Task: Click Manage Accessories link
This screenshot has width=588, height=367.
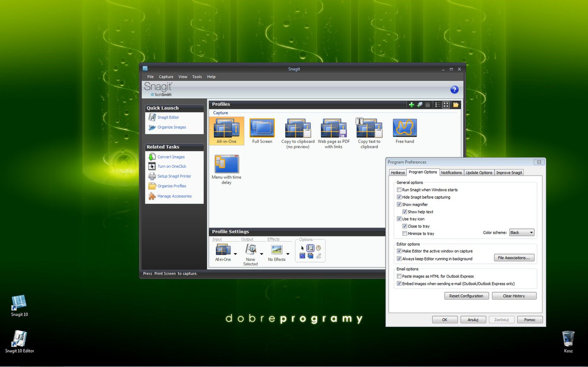Action: coord(174,196)
